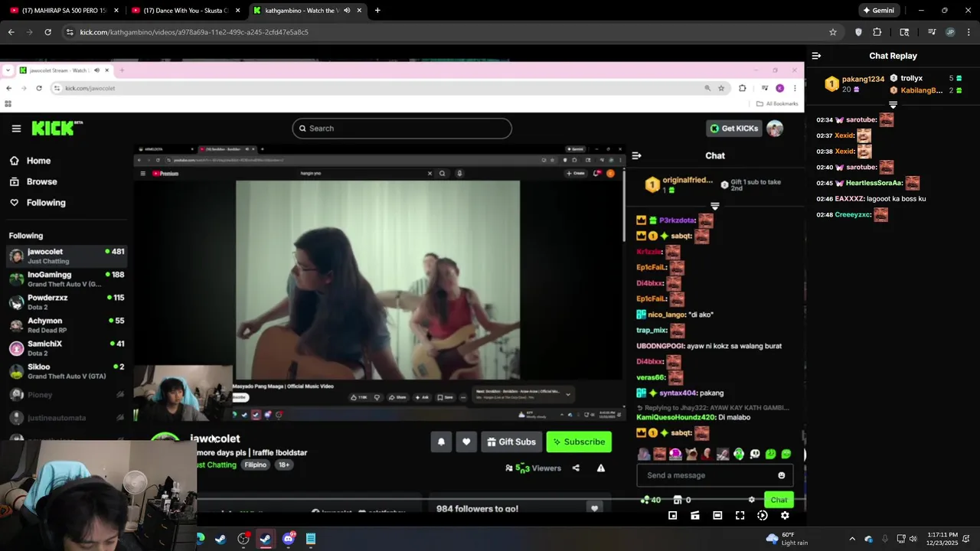This screenshot has width=980, height=551.
Task: Switch to the 'Dance With You - Skusta' tab
Action: (186, 11)
